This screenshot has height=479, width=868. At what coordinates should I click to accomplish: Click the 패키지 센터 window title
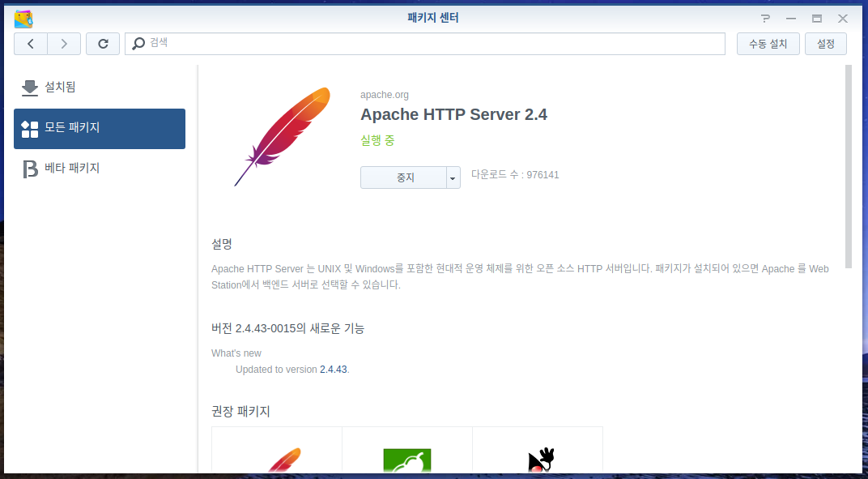433,18
